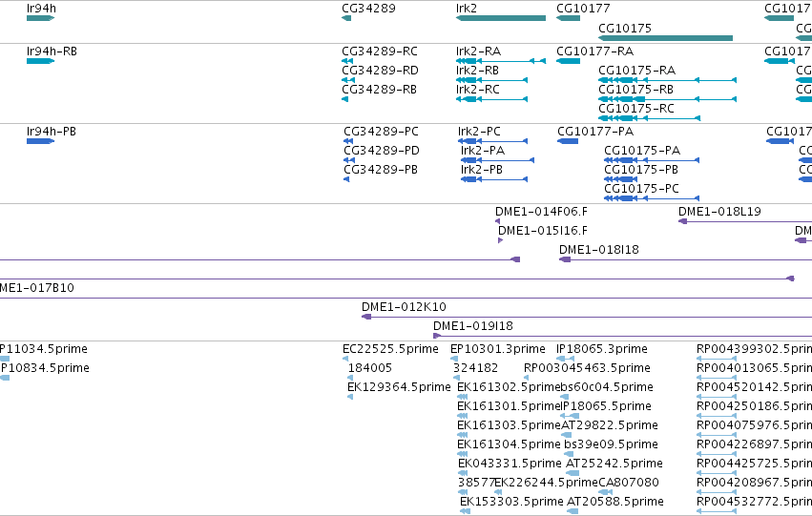
Task: Select the DME1-015I16.F clone end
Action: click(500, 240)
